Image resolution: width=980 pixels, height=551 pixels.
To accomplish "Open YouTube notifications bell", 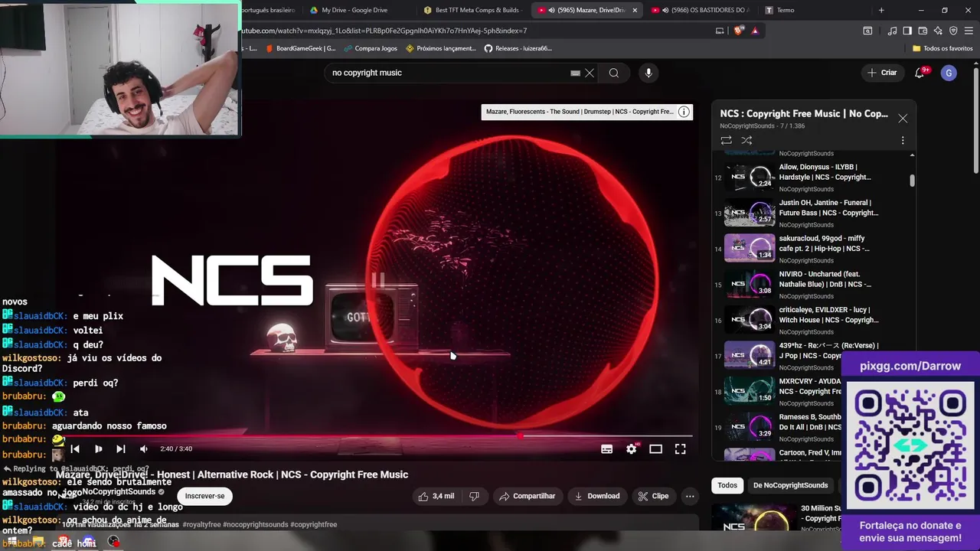I will pyautogui.click(x=920, y=73).
